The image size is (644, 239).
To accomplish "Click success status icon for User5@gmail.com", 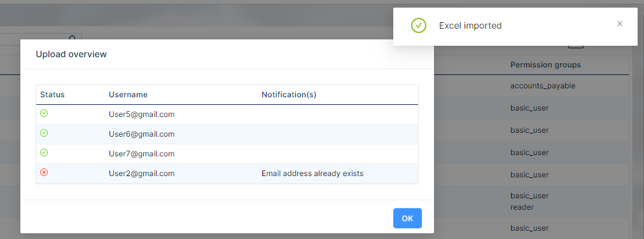I will tap(44, 114).
